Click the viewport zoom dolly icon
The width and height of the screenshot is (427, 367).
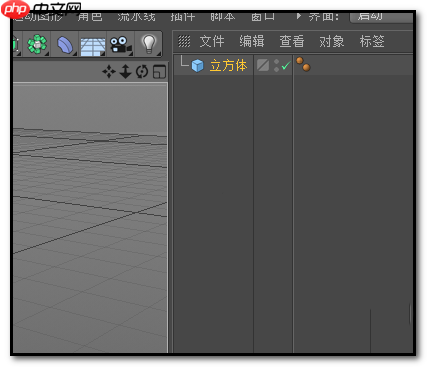[x=125, y=72]
